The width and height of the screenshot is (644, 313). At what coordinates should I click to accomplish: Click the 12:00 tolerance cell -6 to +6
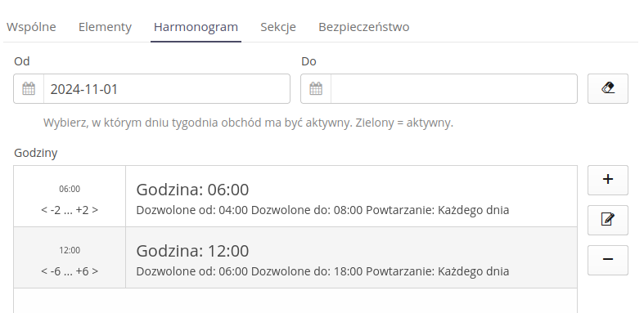[x=70, y=257]
